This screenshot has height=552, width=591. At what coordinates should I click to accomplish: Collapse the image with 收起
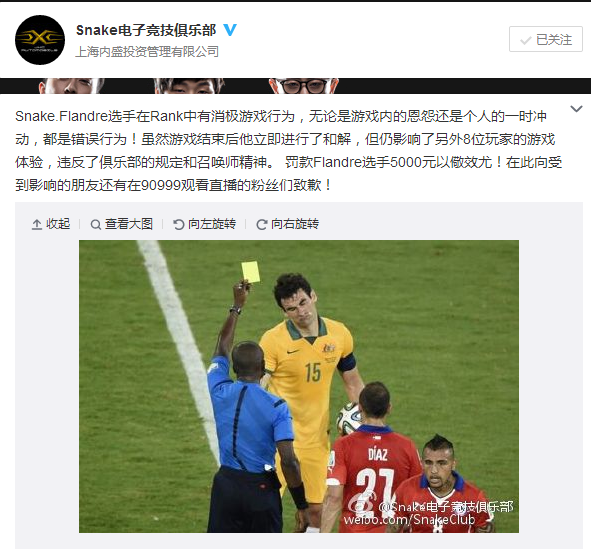pyautogui.click(x=51, y=224)
